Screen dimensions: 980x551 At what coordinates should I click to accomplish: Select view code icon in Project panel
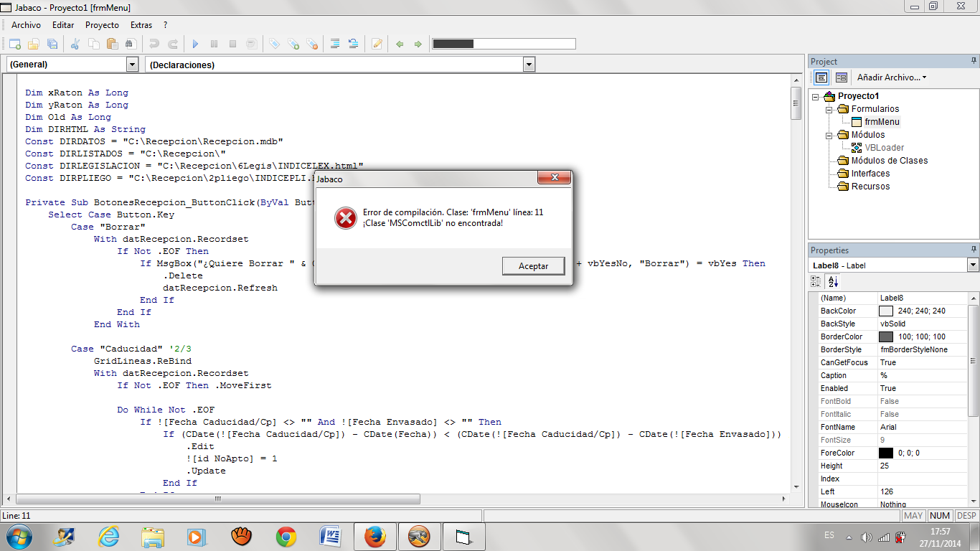(x=822, y=77)
